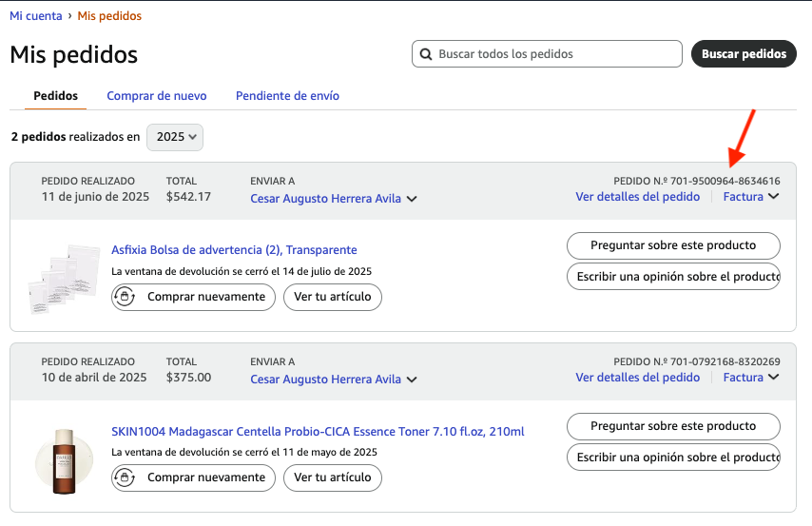This screenshot has width=812, height=526.
Task: Click Cesar Augusto Herrera Avila in April order
Action: [325, 380]
